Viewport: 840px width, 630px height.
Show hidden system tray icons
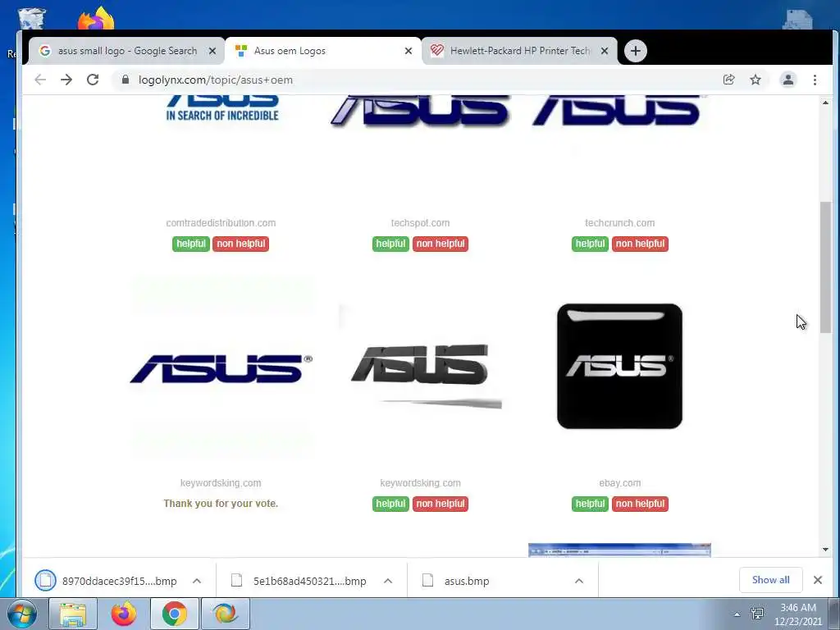(x=737, y=614)
